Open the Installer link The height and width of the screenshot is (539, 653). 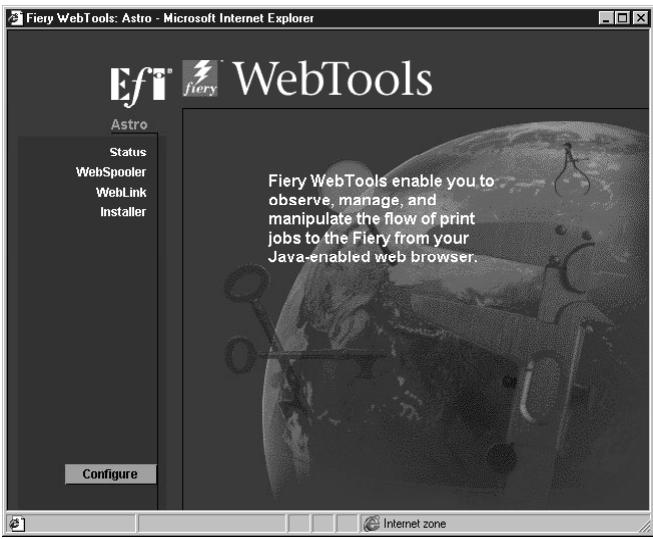click(x=123, y=212)
